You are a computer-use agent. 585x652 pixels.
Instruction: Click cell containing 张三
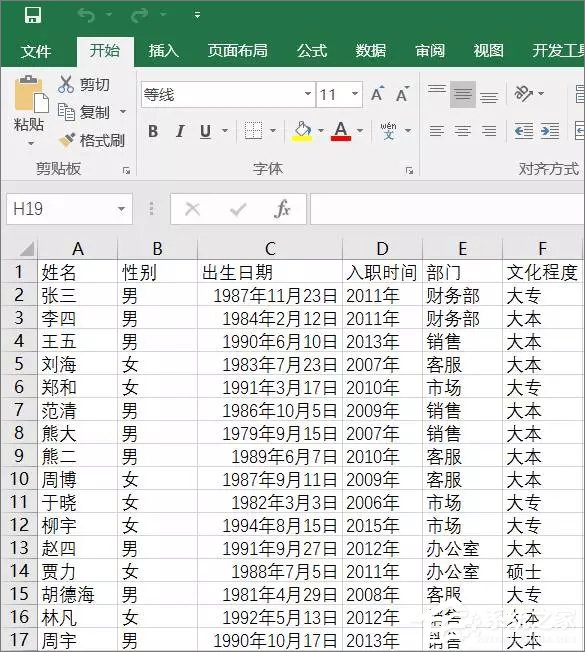coord(78,296)
